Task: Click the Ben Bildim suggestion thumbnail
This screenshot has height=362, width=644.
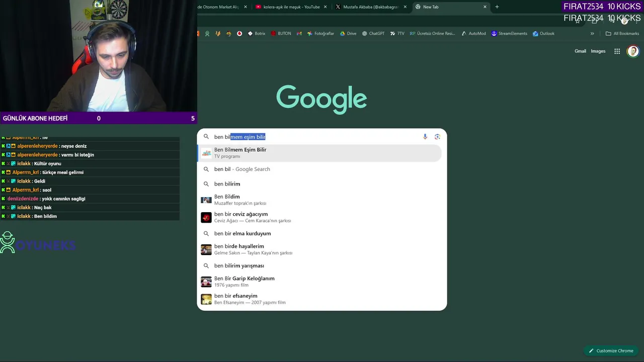Action: click(x=206, y=200)
